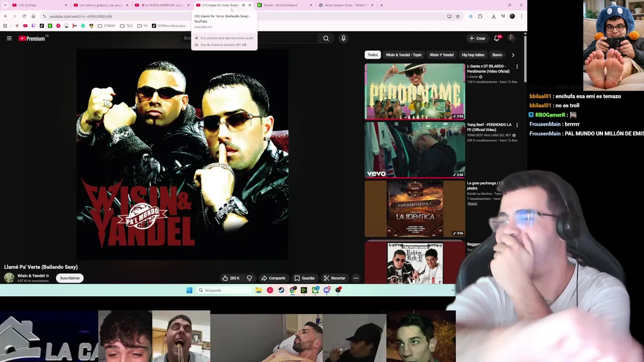This screenshot has width=644, height=362.
Task: Open the Wisin & Yandel channel name link
Action: (x=31, y=276)
